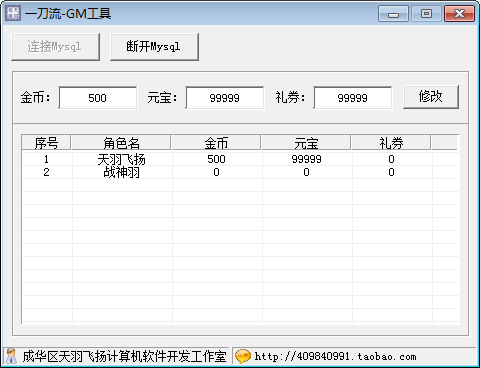Click the 元宝: label beside the middle field

coord(162,98)
